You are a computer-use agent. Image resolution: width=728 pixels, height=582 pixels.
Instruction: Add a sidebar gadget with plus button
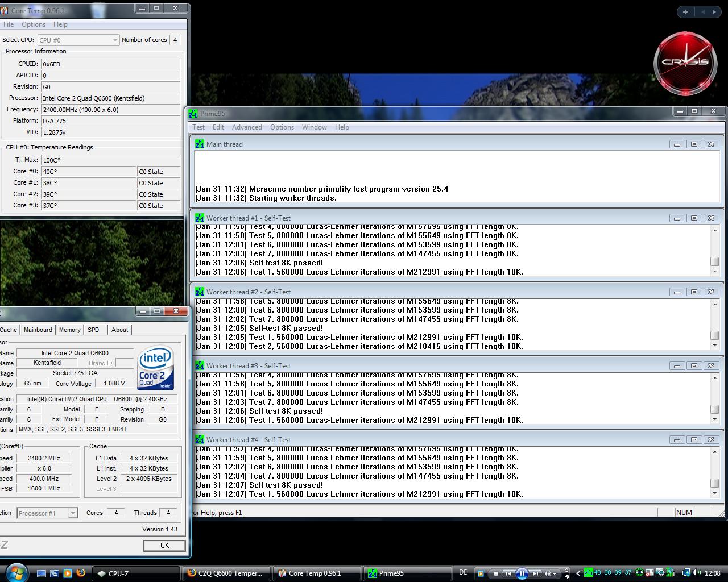[x=685, y=11]
